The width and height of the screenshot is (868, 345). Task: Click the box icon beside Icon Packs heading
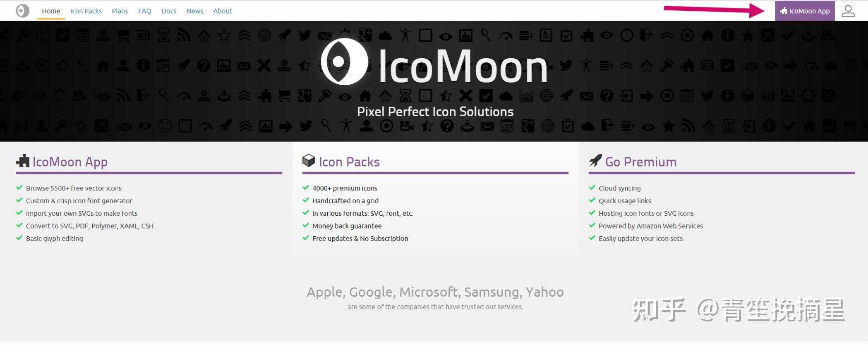click(x=309, y=161)
